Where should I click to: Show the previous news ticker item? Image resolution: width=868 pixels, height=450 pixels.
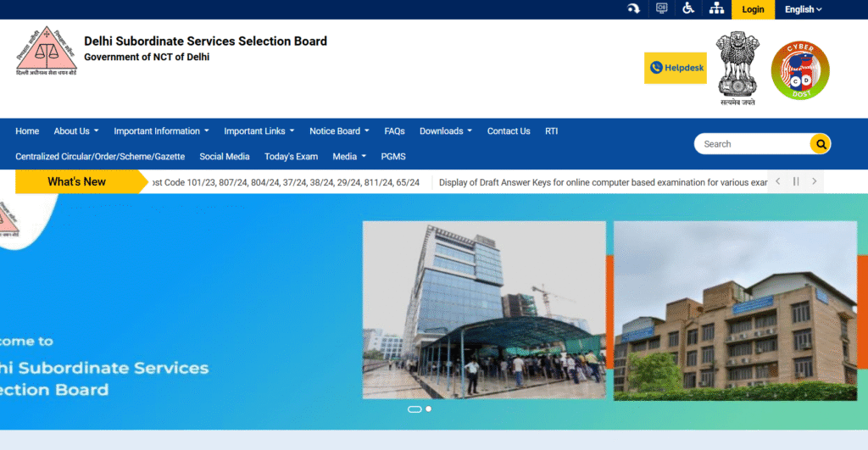778,181
